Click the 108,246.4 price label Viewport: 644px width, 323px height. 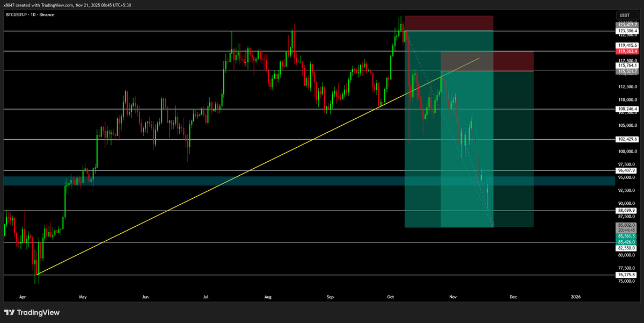[626, 109]
